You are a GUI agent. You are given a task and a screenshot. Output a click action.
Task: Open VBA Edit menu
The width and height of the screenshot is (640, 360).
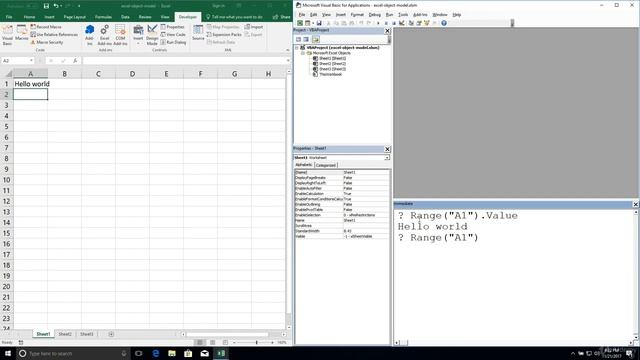click(x=313, y=15)
